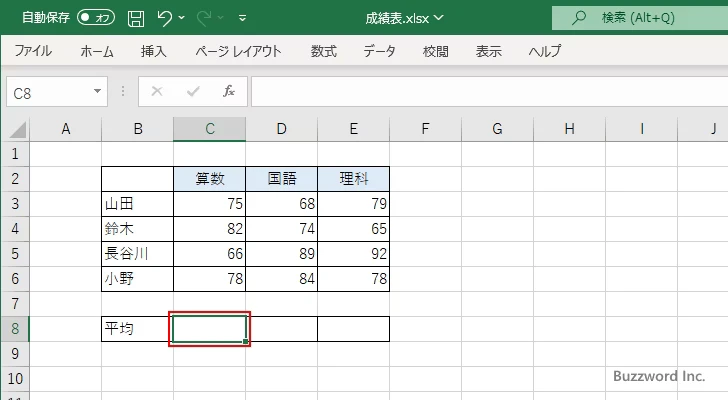Image resolution: width=728 pixels, height=400 pixels.
Task: Select column A header
Action: pyautogui.click(x=65, y=129)
